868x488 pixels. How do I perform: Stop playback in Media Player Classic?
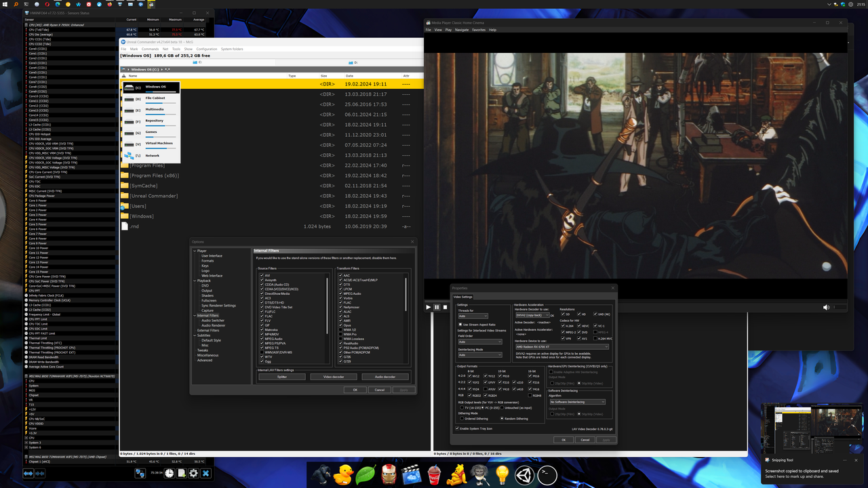tap(446, 307)
